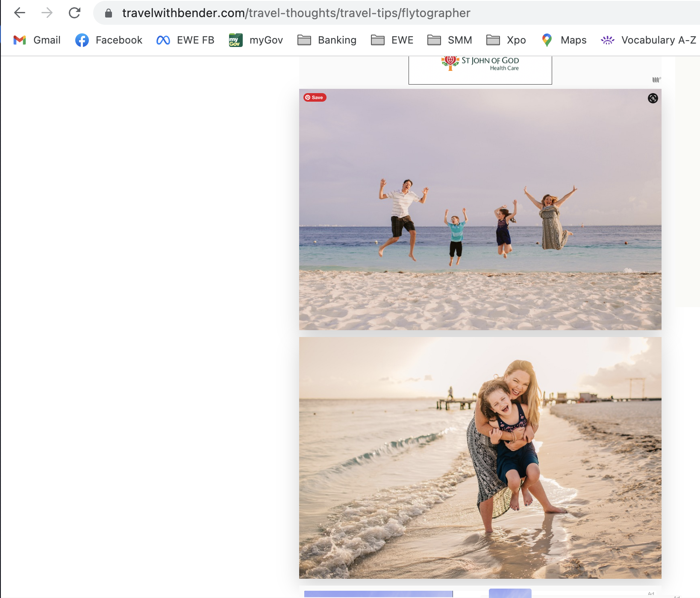This screenshot has width=700, height=598.
Task: Open the family jumping beach photo
Action: tap(480, 209)
